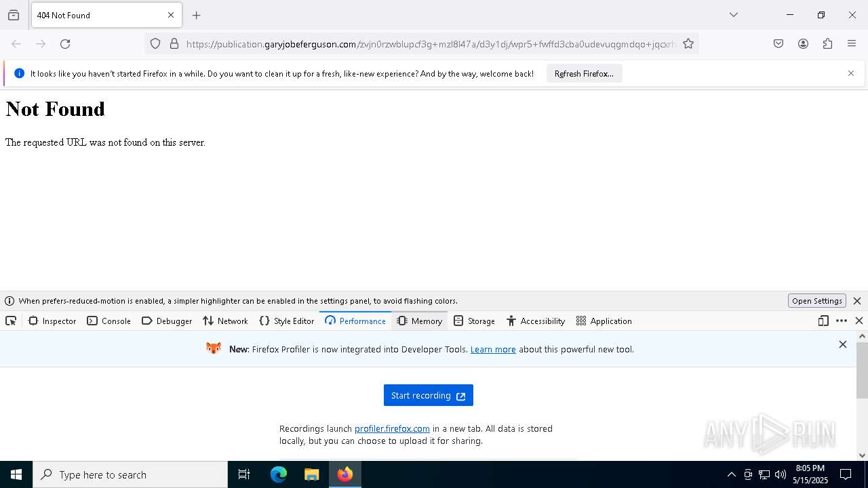Expand the list all tabs chevron
The width and height of the screenshot is (868, 488).
734,15
